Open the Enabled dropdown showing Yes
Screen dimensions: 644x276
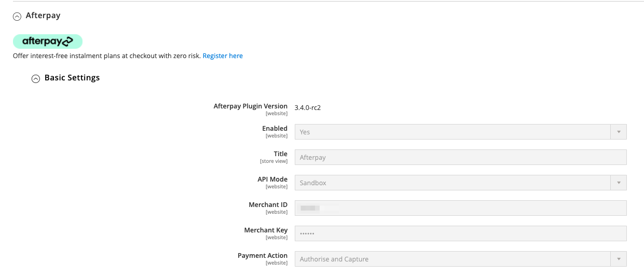click(x=461, y=132)
